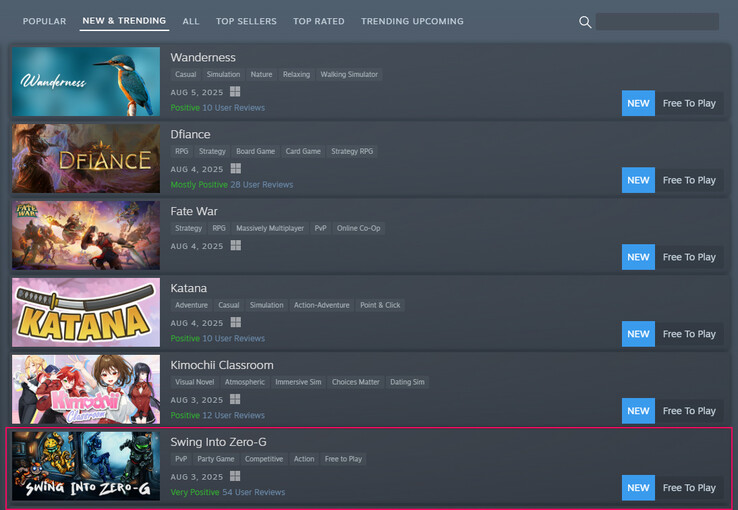738x510 pixels.
Task: Click Windows icon on Swing Into Zero-G row
Action: click(x=236, y=477)
